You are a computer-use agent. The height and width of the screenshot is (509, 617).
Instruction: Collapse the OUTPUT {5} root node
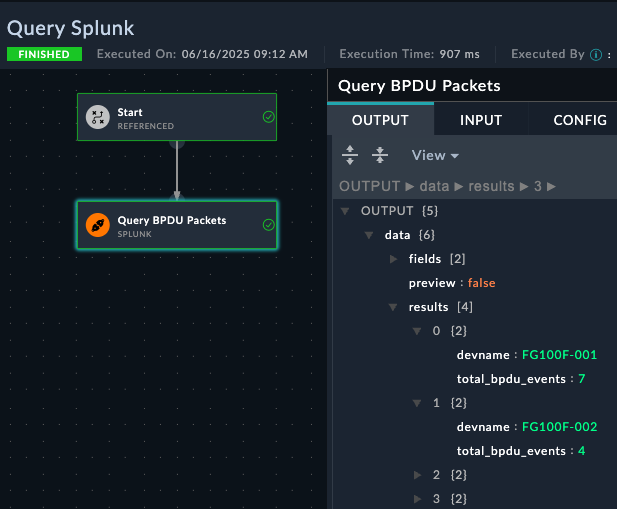tap(345, 211)
